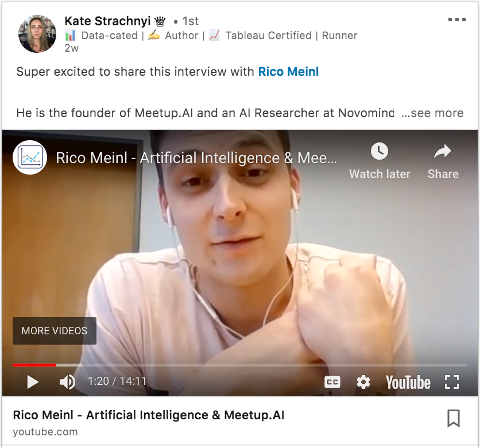Open the post's three-dot options menu

(x=456, y=20)
